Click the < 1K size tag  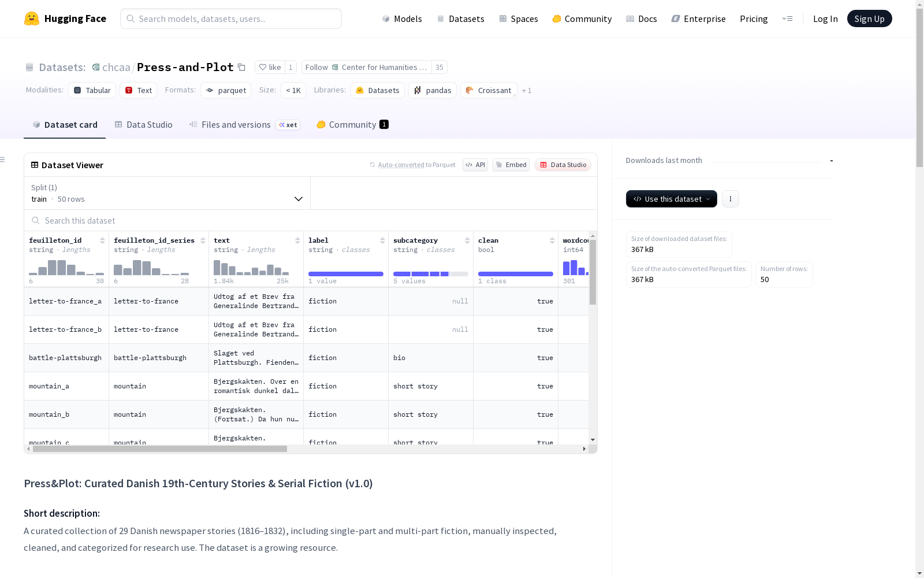pos(293,90)
